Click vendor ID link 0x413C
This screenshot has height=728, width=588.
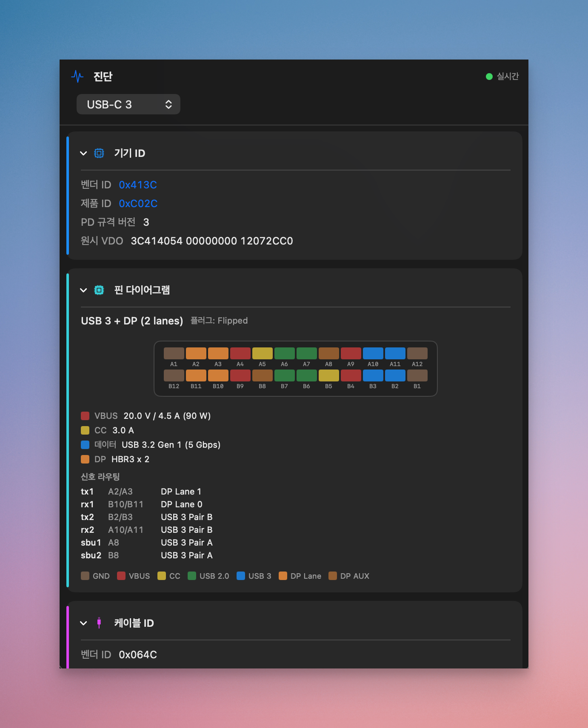click(138, 185)
